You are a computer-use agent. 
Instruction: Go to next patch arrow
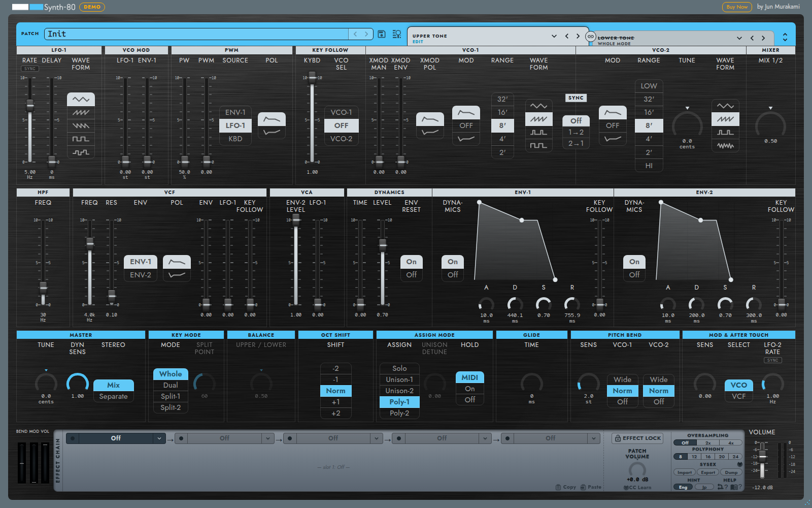click(x=366, y=34)
